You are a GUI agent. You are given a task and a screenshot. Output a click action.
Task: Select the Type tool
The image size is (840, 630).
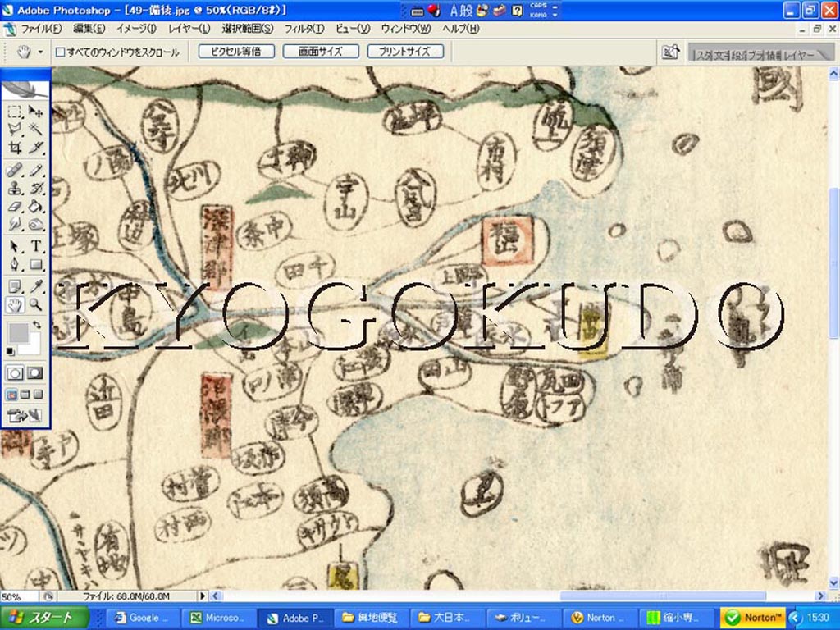35,246
